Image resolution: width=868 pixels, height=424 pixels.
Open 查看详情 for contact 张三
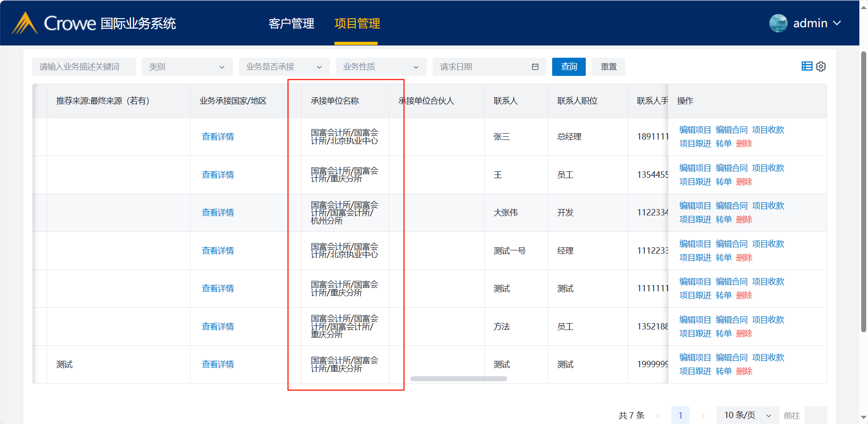click(218, 137)
